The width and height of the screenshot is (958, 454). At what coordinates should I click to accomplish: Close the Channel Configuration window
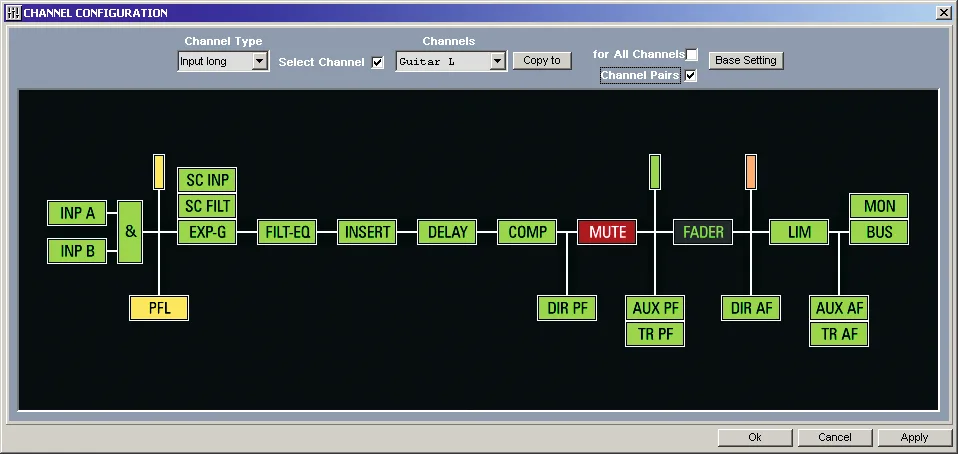click(x=943, y=12)
